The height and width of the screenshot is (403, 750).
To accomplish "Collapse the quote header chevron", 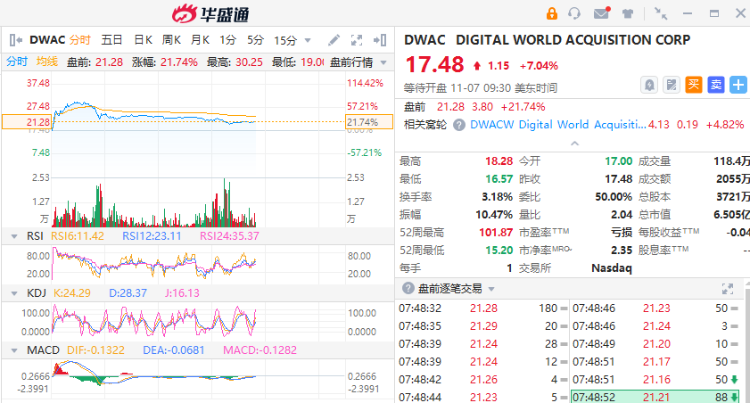I will point(575,143).
